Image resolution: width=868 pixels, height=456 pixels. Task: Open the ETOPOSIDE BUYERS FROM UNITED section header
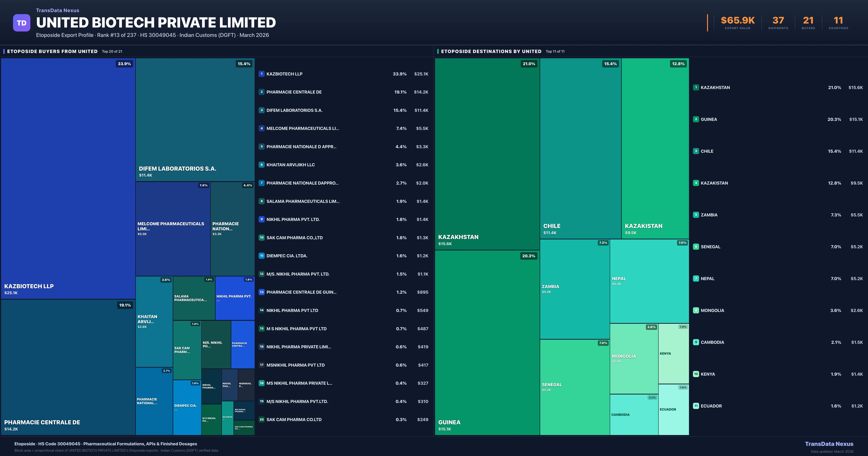pyautogui.click(x=52, y=51)
